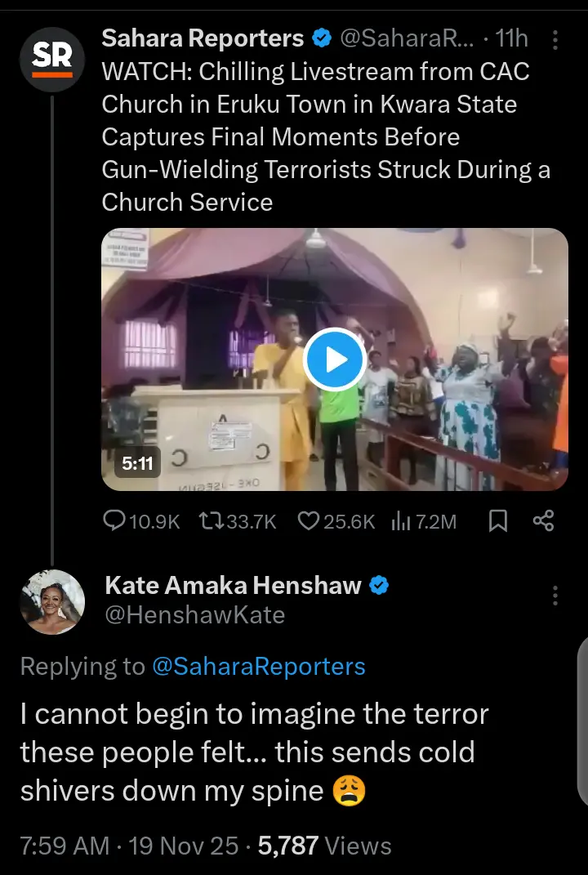
Task: Click the reply comment icon
Action: [114, 521]
